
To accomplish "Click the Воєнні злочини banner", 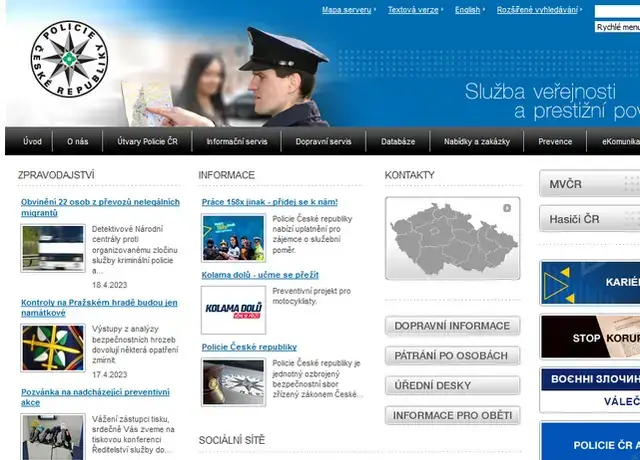I will pos(590,390).
